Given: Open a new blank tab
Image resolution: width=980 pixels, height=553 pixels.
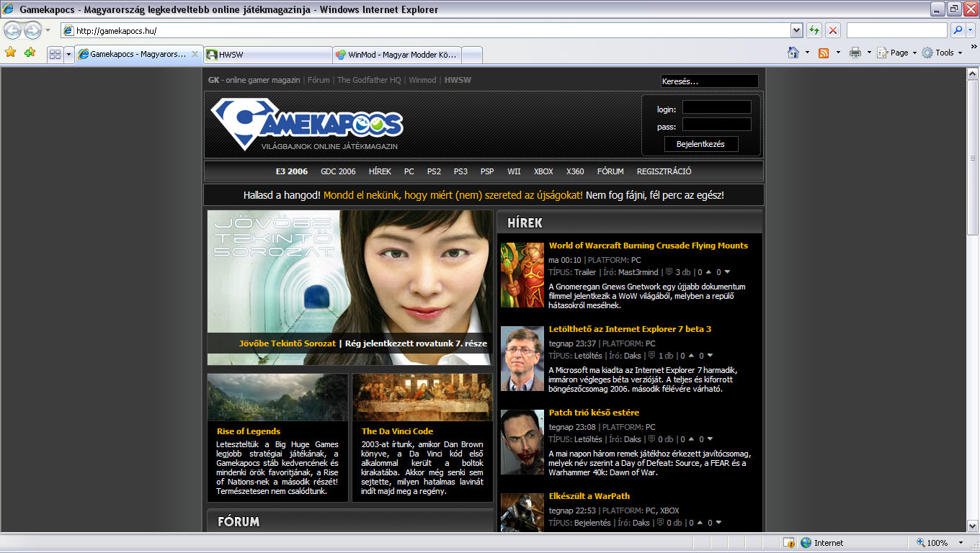Looking at the screenshot, I should [472, 55].
